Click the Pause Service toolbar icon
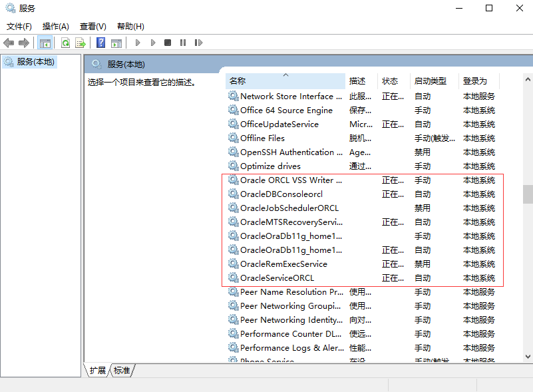This screenshot has height=392, width=533. 183,43
